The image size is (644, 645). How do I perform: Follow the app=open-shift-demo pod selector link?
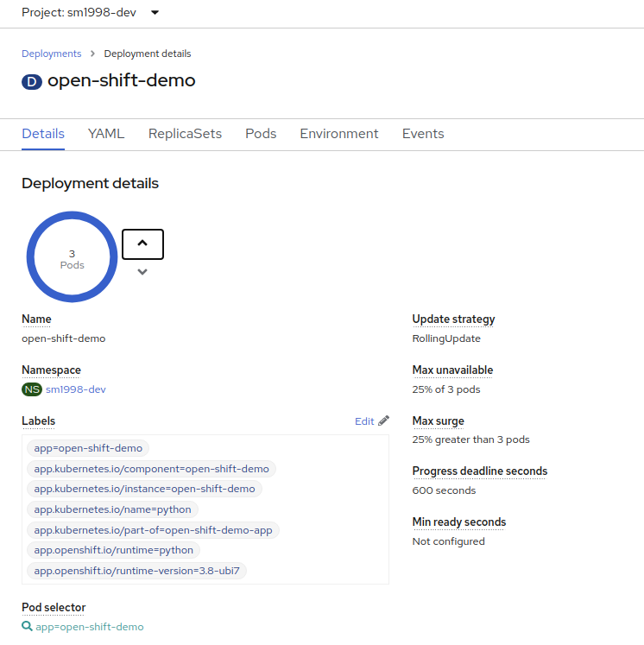pyautogui.click(x=90, y=627)
